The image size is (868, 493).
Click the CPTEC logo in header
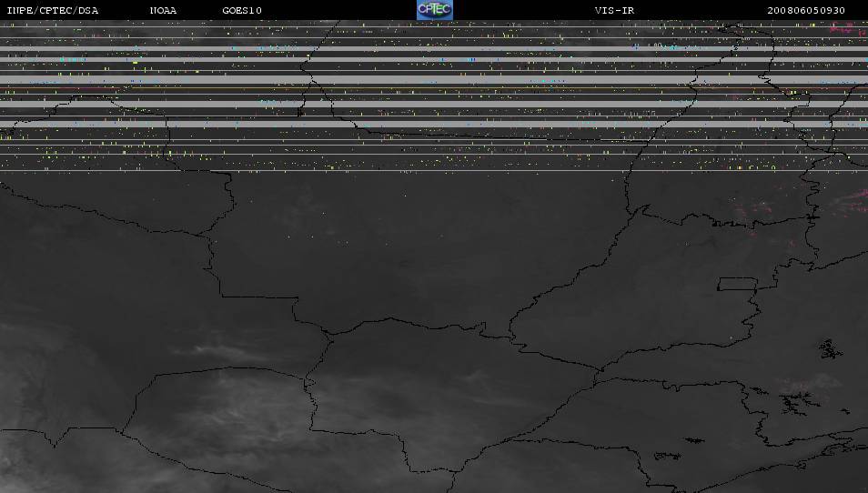(435, 10)
